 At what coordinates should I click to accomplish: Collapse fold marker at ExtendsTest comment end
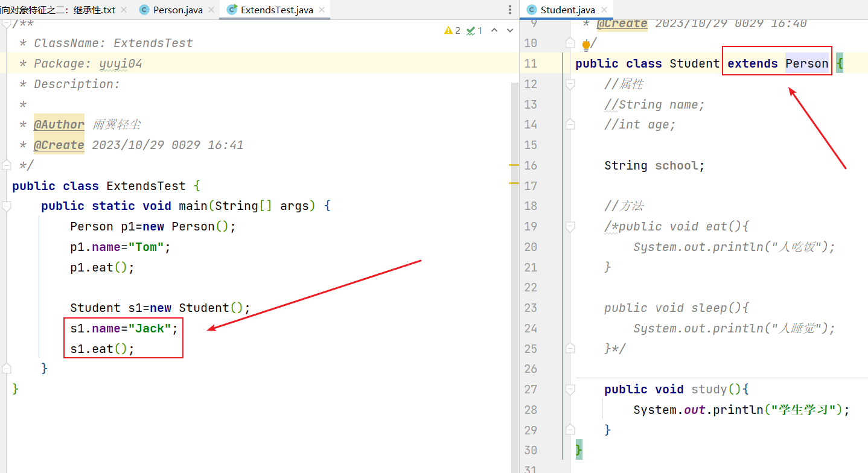(x=6, y=165)
